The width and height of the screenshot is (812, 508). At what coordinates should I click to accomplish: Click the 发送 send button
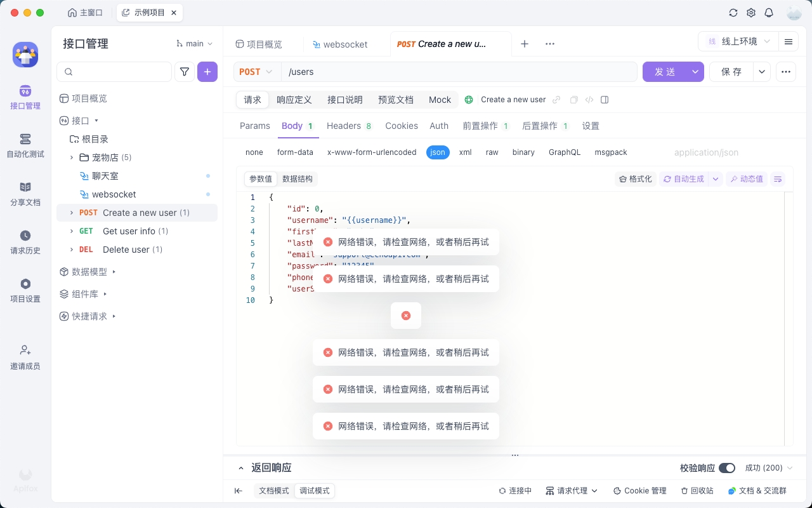click(x=665, y=72)
